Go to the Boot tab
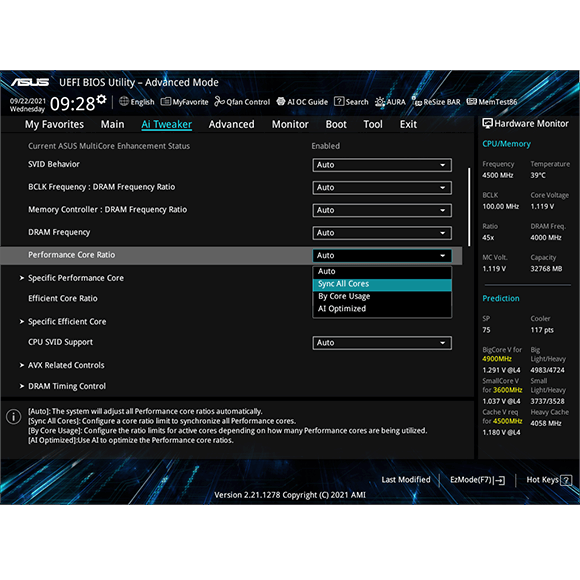The width and height of the screenshot is (580, 580). click(336, 124)
